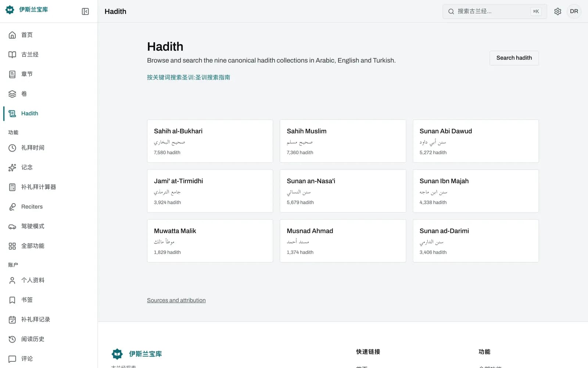Select the car icon for 驾驶模式
588x368 pixels.
click(12, 226)
